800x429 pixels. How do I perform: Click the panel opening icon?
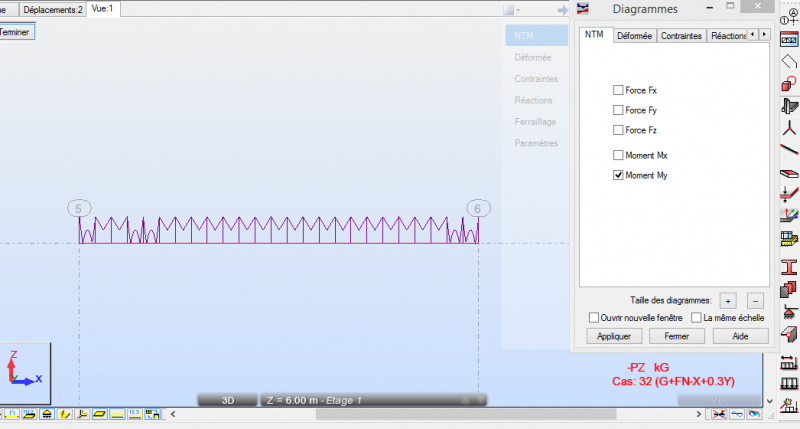pyautogui.click(x=789, y=334)
